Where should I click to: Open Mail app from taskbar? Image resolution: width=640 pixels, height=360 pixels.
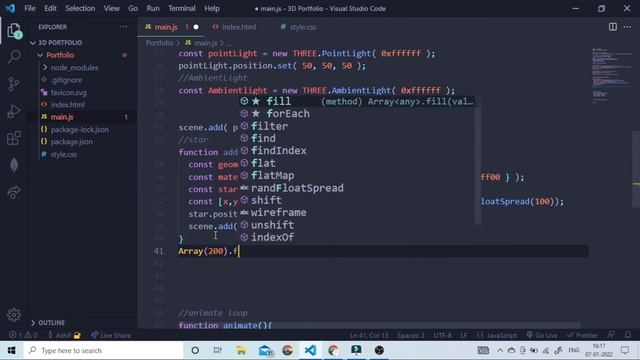(266, 350)
